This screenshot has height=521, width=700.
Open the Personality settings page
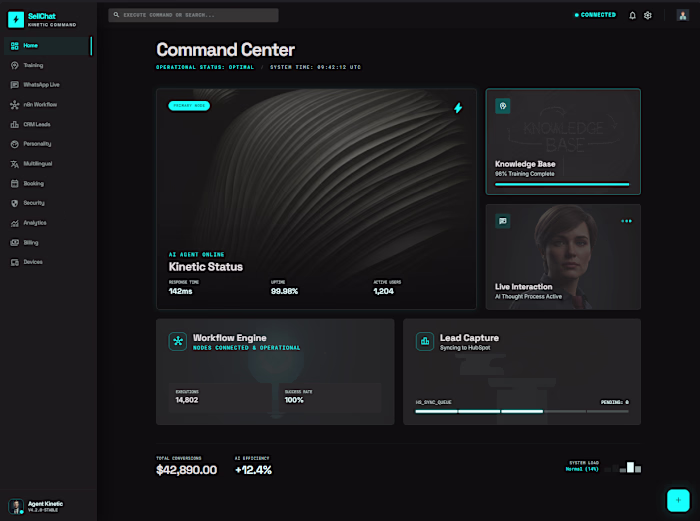pos(48,144)
